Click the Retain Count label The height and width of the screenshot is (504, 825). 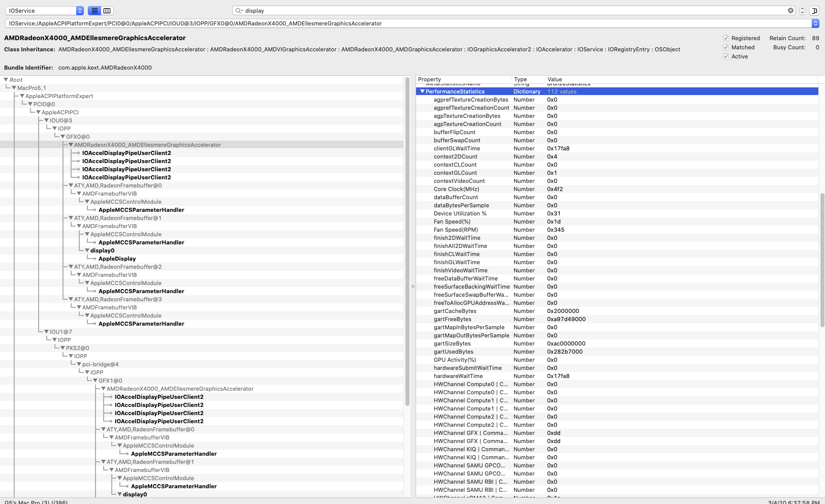pos(787,38)
